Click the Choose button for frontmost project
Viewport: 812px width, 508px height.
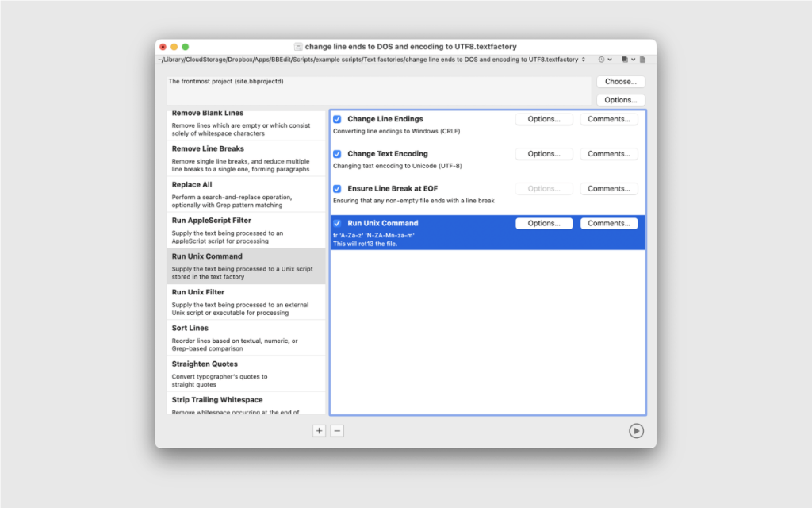coord(620,81)
